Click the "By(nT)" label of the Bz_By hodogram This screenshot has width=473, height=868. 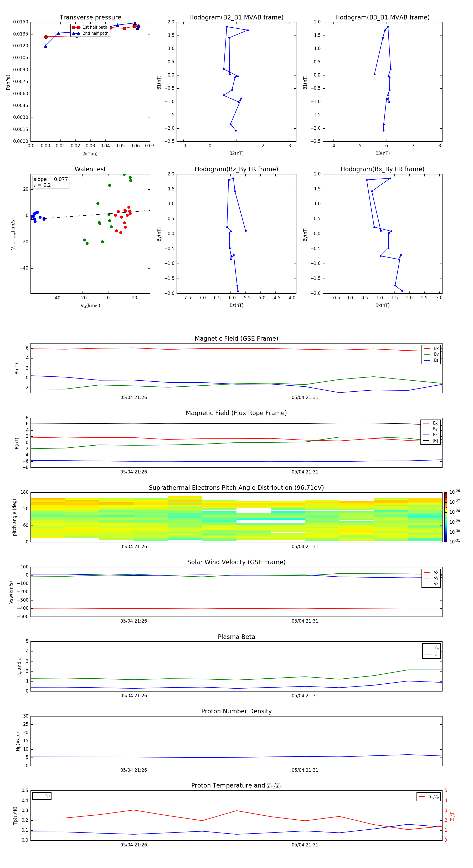[x=159, y=234]
